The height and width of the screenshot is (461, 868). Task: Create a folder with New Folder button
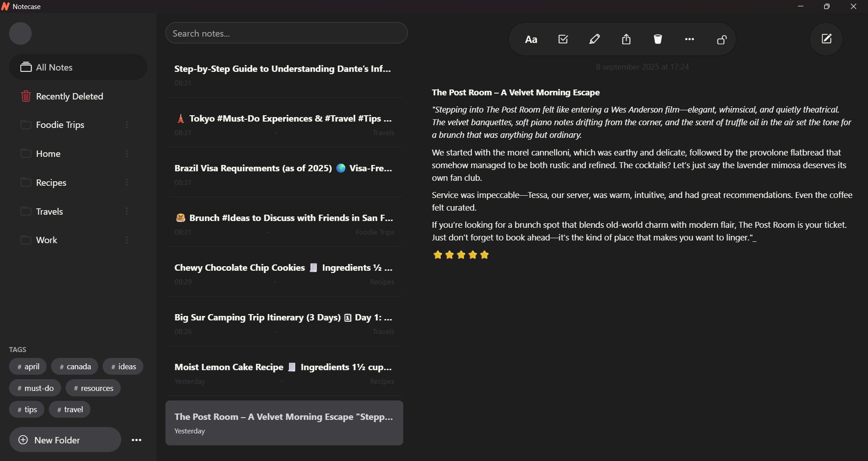click(65, 440)
